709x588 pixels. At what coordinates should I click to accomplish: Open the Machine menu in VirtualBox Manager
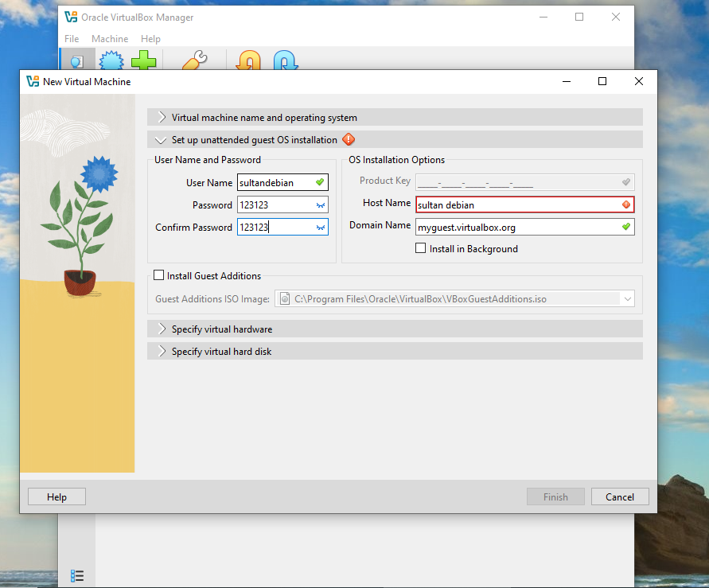click(x=110, y=39)
